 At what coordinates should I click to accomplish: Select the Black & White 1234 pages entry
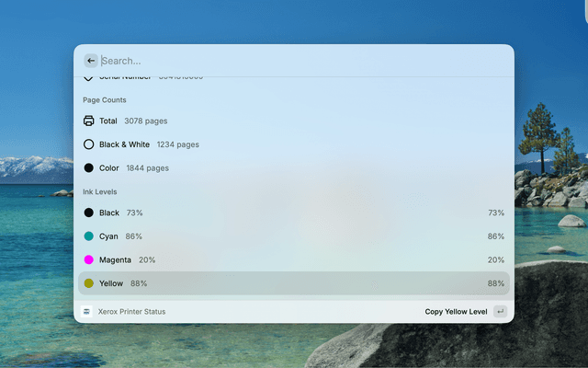pos(149,144)
